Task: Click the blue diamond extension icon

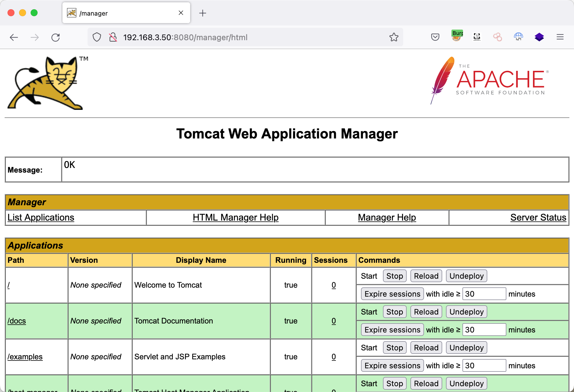Action: coord(539,37)
